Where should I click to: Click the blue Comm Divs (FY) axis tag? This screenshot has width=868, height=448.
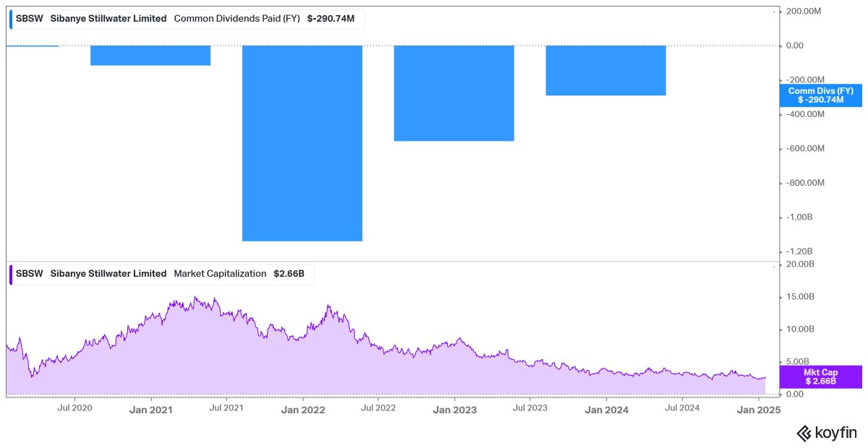pos(821,95)
